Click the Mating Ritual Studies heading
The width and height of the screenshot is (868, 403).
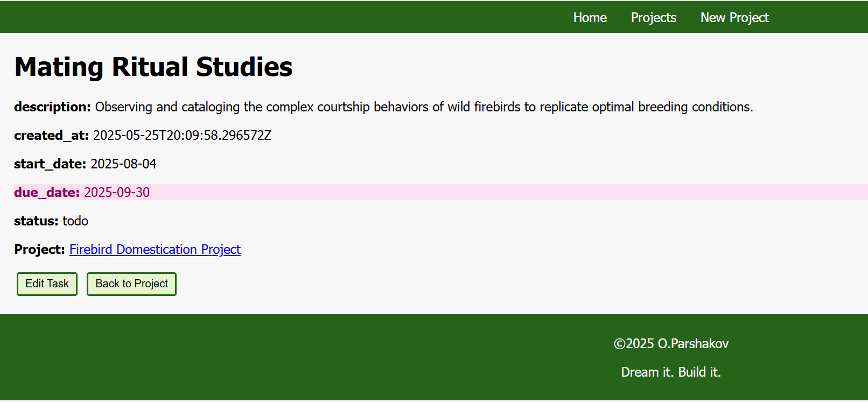(153, 67)
